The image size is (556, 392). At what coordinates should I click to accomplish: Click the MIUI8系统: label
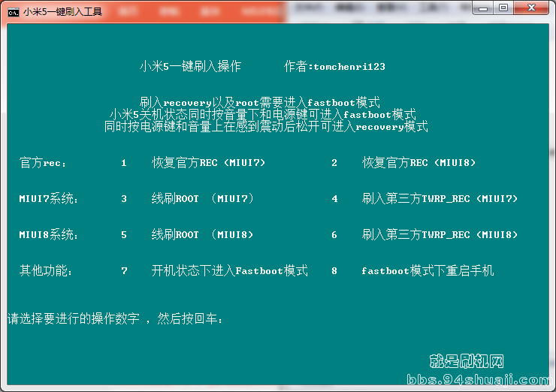click(49, 234)
